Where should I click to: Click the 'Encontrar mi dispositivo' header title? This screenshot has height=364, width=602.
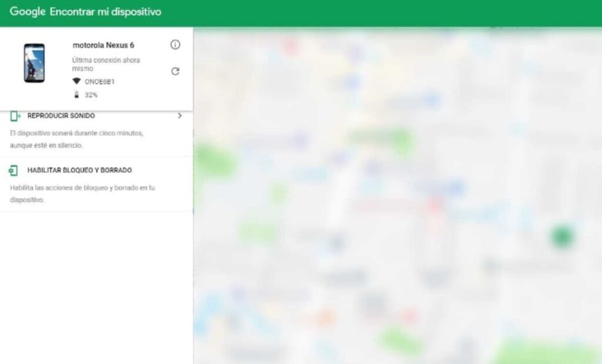tap(105, 12)
